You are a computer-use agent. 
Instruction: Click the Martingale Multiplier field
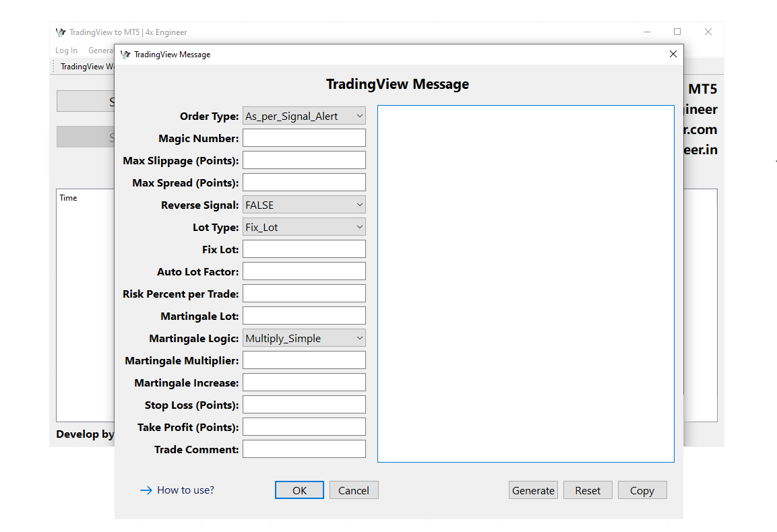(x=304, y=360)
